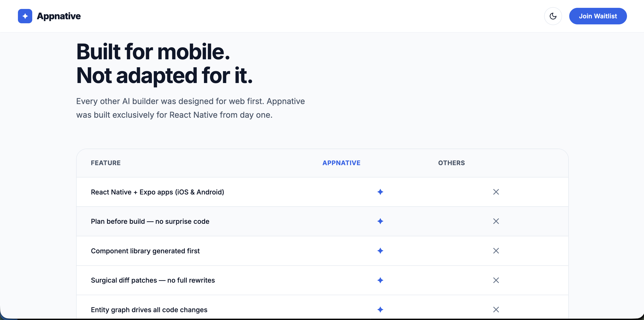
Task: Open the Appnative waitlist signup
Action: tap(598, 16)
